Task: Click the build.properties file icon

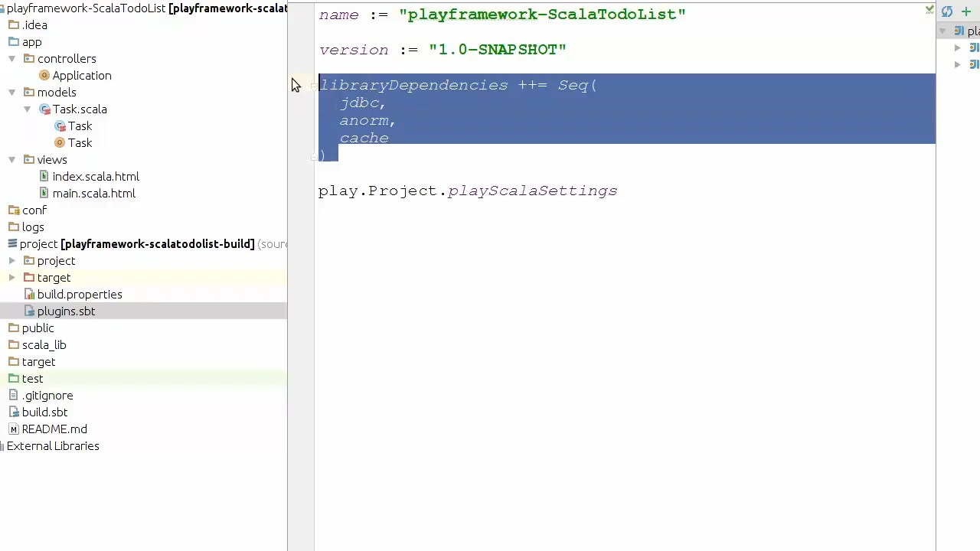Action: click(x=29, y=295)
